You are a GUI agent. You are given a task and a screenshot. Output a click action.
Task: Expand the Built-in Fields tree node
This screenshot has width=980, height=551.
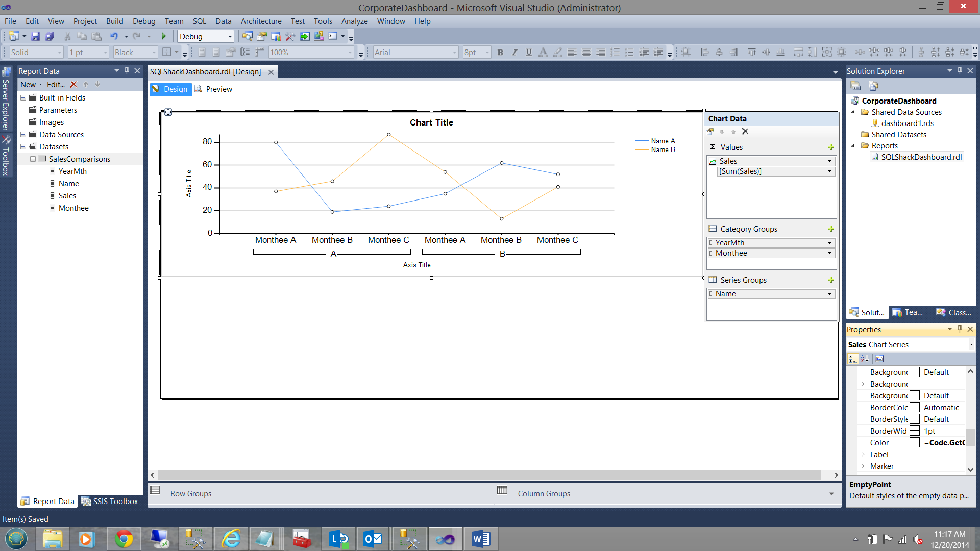click(x=23, y=97)
